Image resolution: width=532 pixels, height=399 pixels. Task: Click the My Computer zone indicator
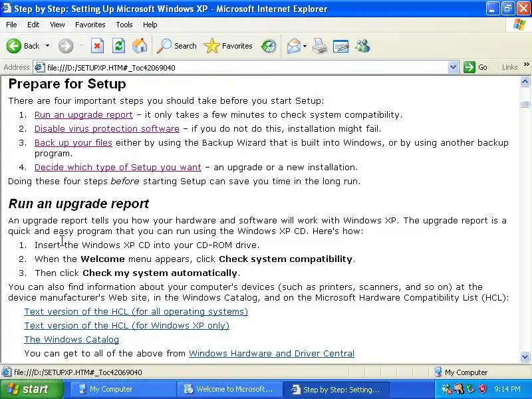click(460, 372)
